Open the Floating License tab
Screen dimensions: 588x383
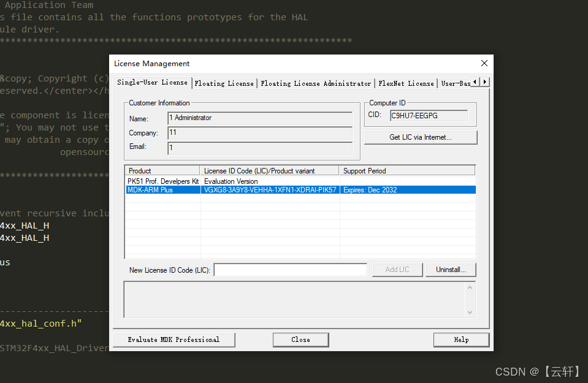click(224, 83)
